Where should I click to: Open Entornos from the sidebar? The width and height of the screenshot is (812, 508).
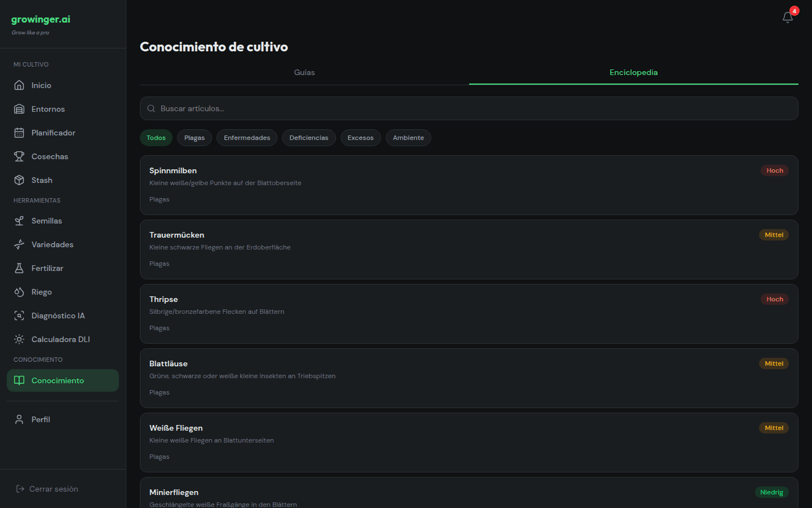[x=63, y=109]
